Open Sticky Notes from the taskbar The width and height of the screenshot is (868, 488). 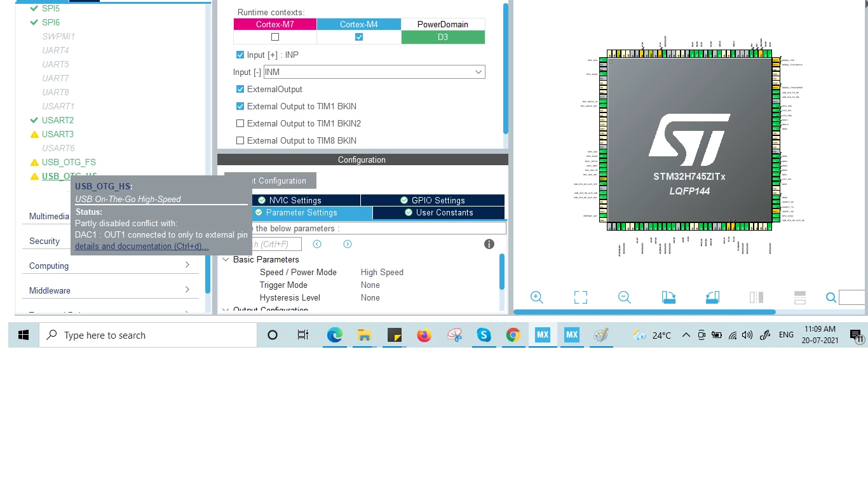[x=394, y=335]
